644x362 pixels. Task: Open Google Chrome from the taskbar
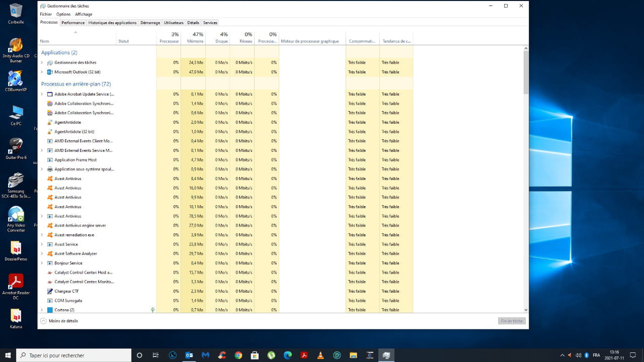[238, 355]
